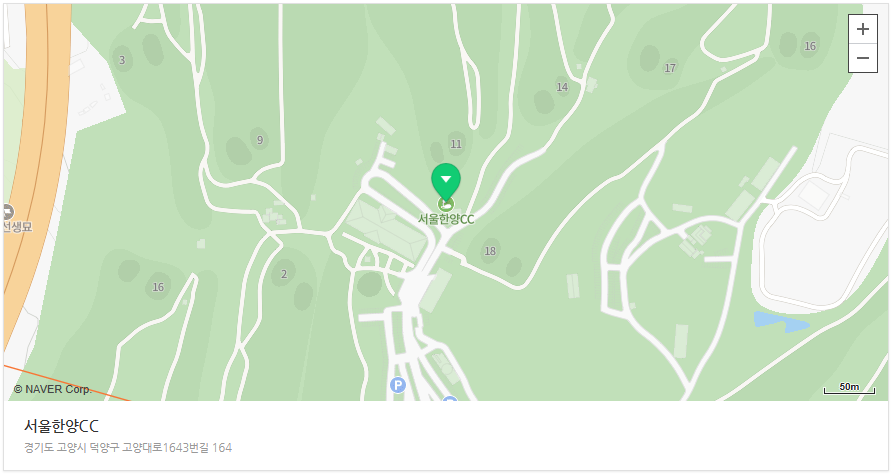892x475 pixels.
Task: Click hole 11 marker above the pin
Action: [456, 144]
